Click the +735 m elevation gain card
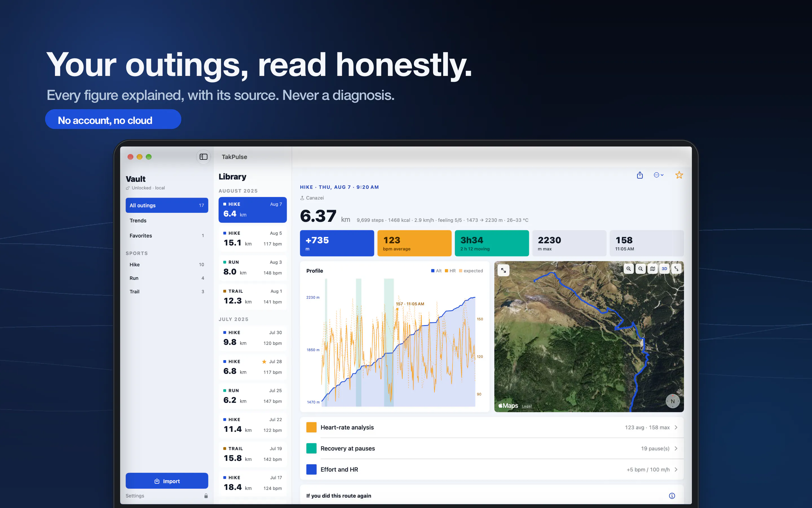This screenshot has height=508, width=812. (337, 243)
